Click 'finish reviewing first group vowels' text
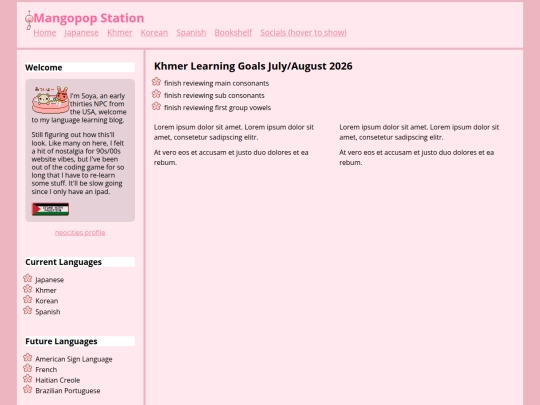Image resolution: width=540 pixels, height=405 pixels. tap(218, 108)
